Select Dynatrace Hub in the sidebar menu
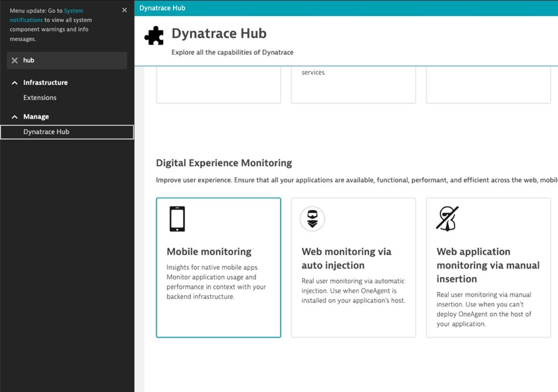The width and height of the screenshot is (558, 392). pyautogui.click(x=47, y=132)
